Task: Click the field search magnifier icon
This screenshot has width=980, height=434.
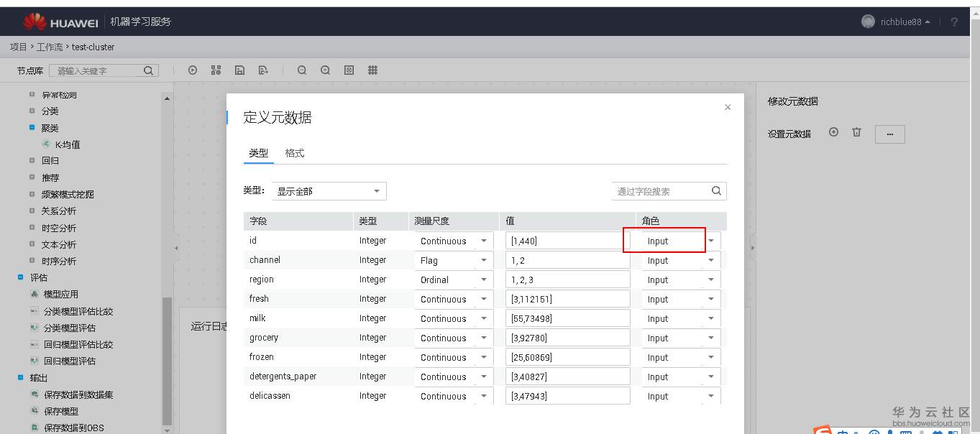Action: coord(716,191)
